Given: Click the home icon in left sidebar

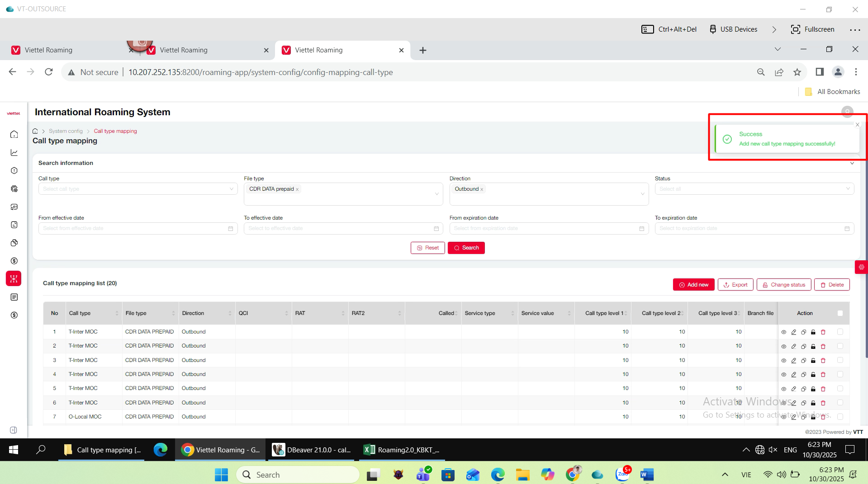Looking at the screenshot, I should [x=14, y=134].
